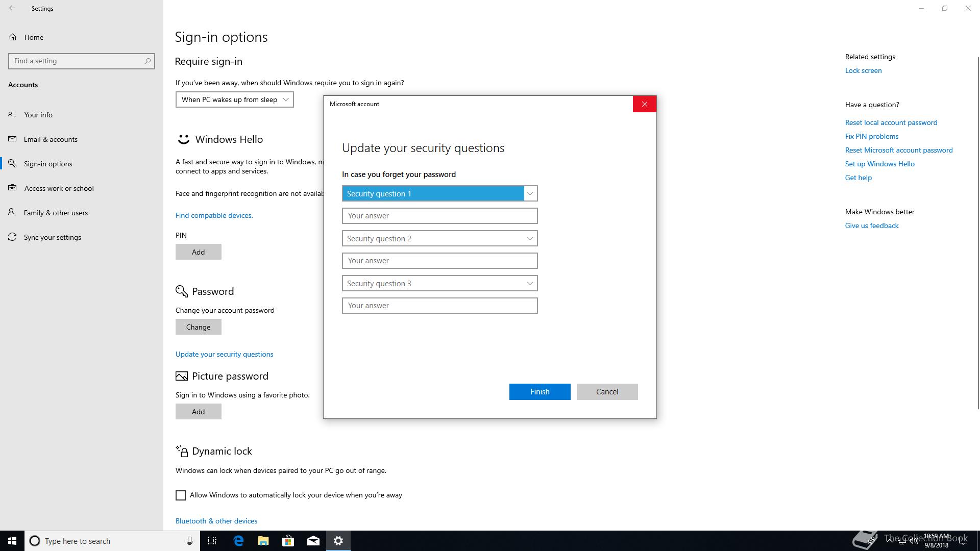Click Cancel in the dialog
980x551 pixels.
607,392
